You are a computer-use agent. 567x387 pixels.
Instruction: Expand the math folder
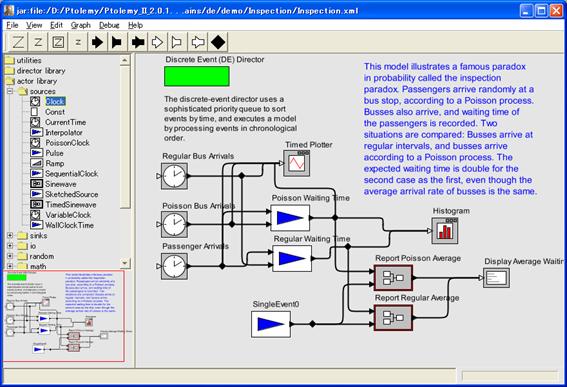click(x=10, y=266)
